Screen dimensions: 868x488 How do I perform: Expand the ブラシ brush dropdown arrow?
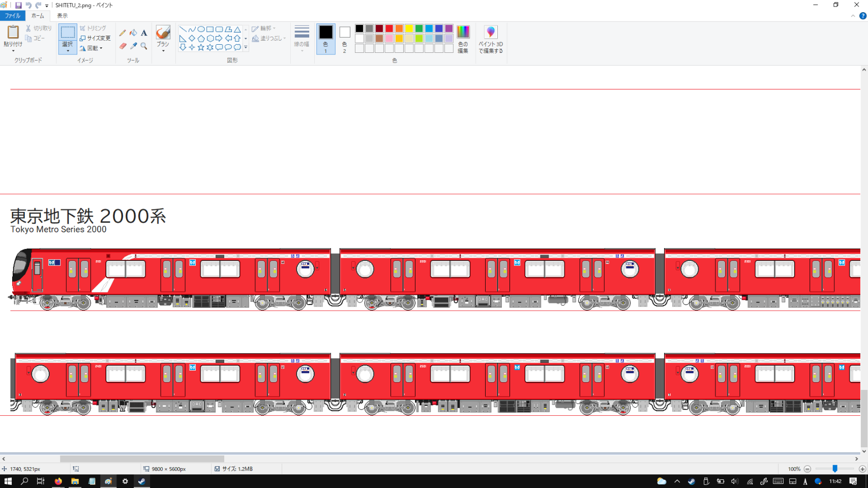tap(163, 51)
